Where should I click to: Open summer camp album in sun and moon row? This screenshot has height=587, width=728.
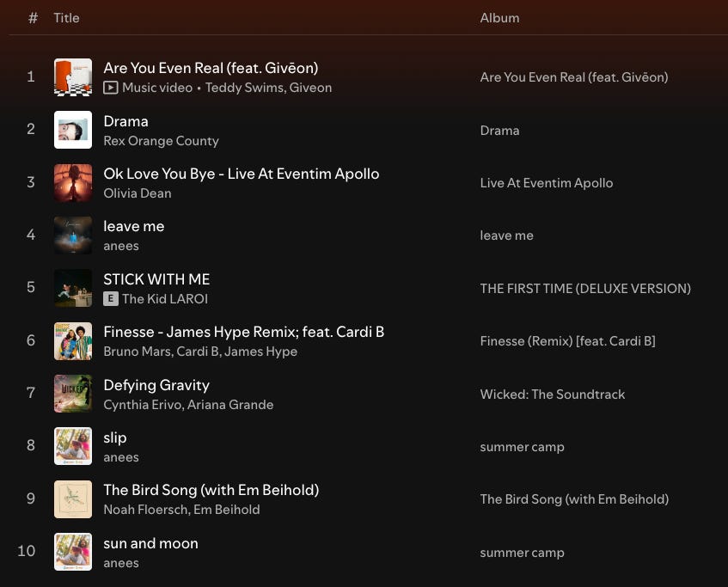(522, 553)
